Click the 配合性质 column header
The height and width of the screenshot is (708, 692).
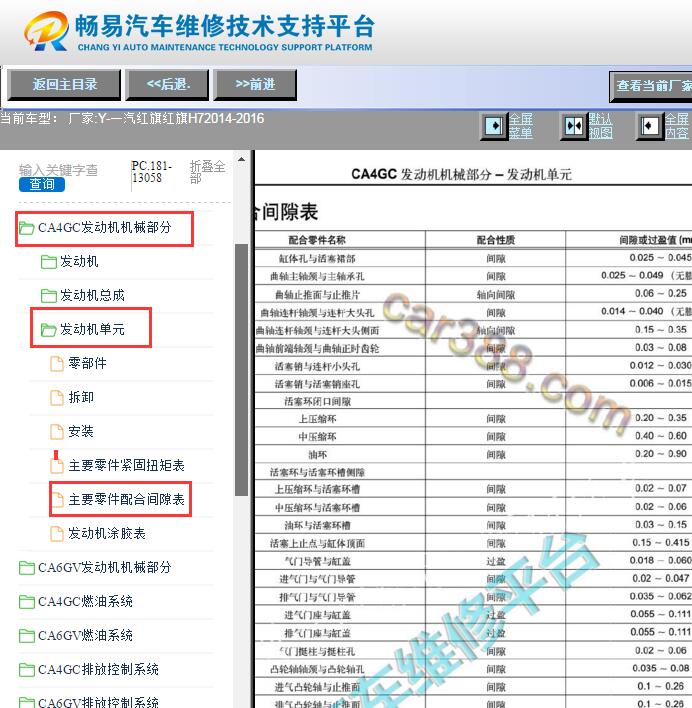(496, 240)
